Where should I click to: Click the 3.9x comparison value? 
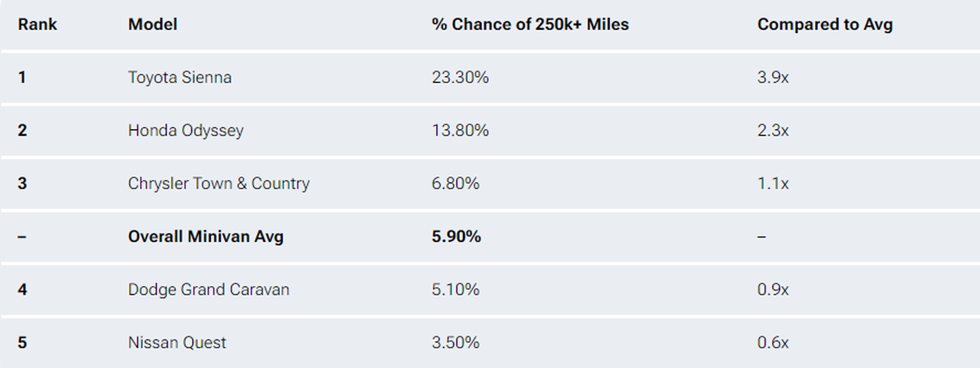pyautogui.click(x=773, y=77)
